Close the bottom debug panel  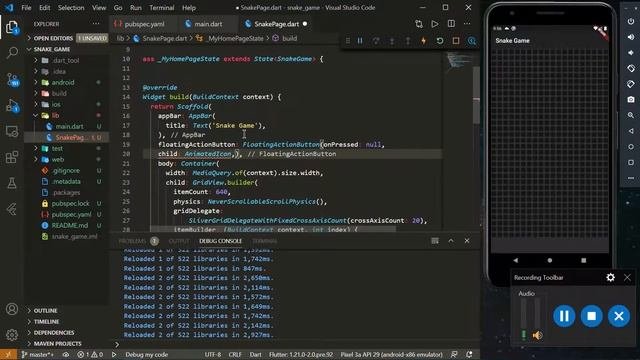(467, 241)
